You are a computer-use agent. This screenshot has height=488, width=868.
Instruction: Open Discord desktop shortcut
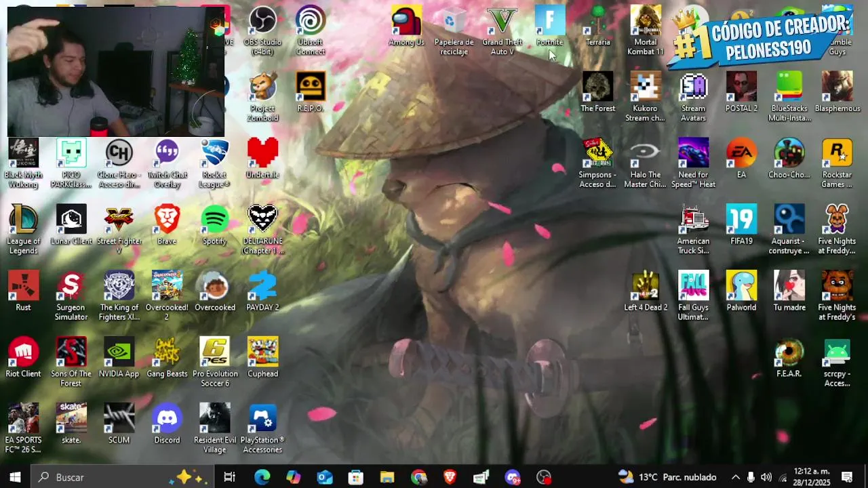tap(167, 425)
